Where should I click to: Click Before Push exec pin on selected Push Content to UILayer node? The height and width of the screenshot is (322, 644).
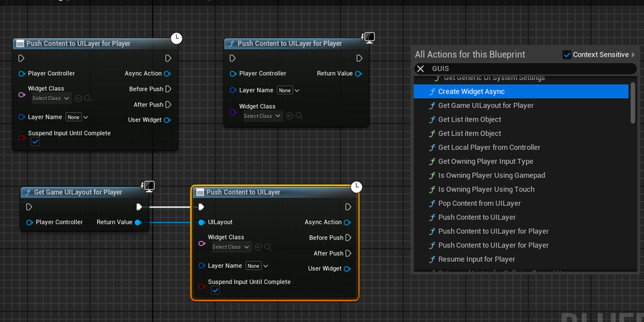(348, 238)
